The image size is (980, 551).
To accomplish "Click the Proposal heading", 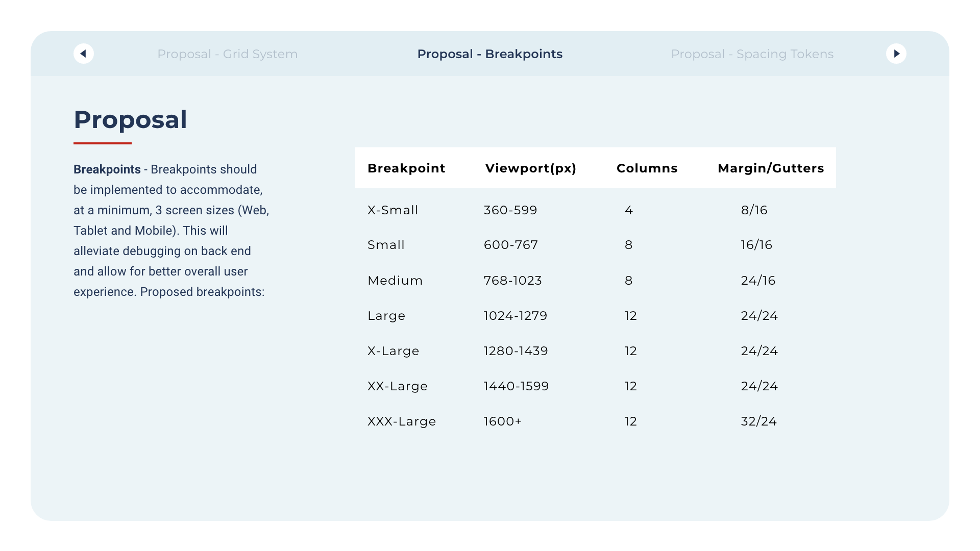I will (x=131, y=120).
